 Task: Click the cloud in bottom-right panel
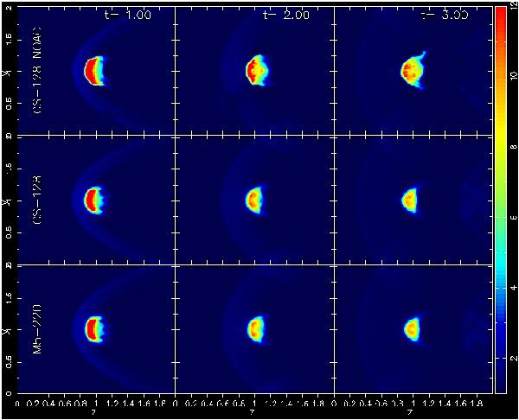point(411,329)
